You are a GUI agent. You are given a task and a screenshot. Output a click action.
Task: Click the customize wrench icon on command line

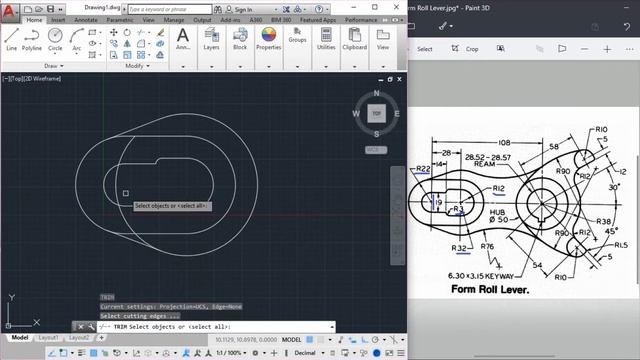point(91,327)
